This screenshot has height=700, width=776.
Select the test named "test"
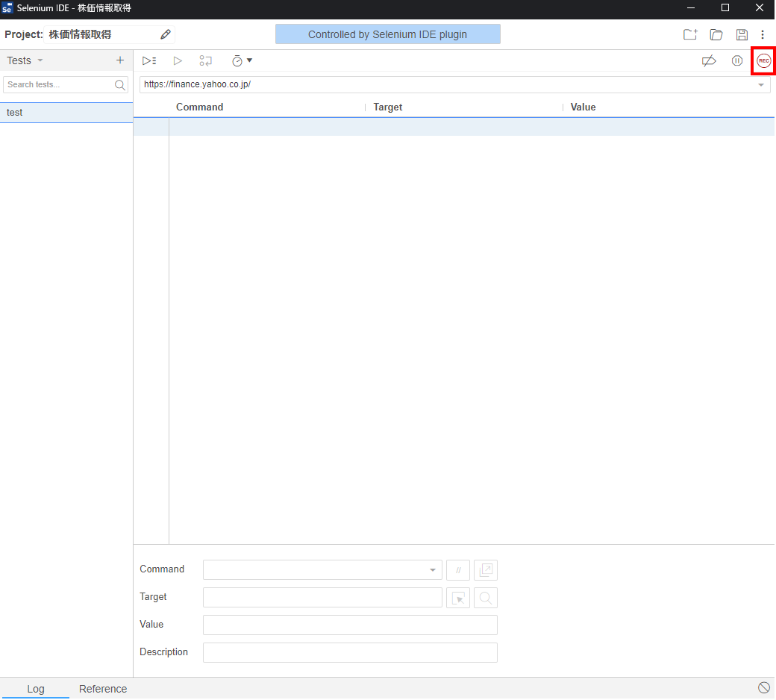(66, 113)
